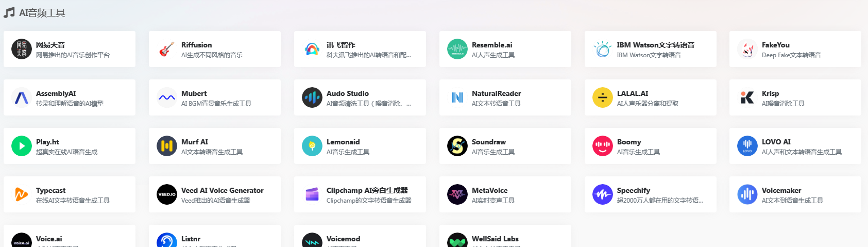Screen dimensions: 868x247
Task: Select the Resemble.ai green waveform icon
Action: (x=457, y=49)
